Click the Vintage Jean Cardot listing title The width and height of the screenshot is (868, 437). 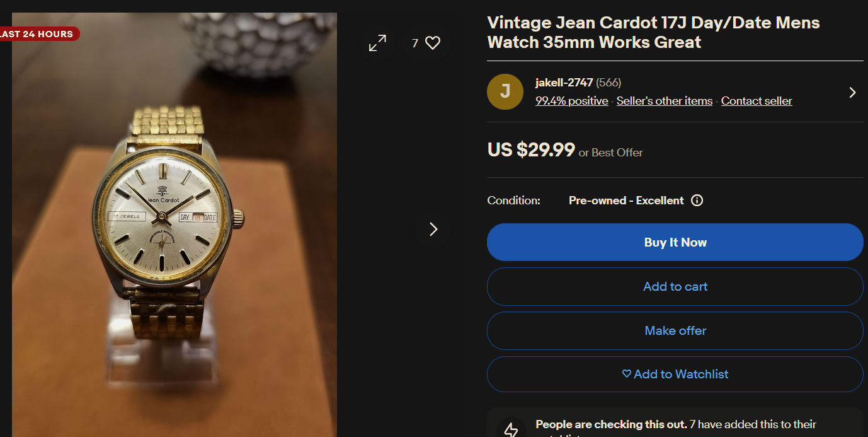pos(653,33)
